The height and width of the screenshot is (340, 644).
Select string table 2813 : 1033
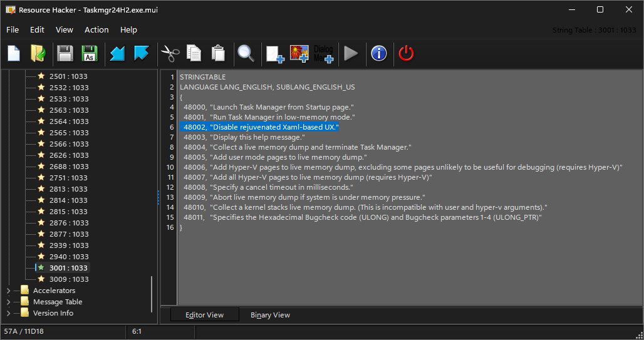(68, 189)
